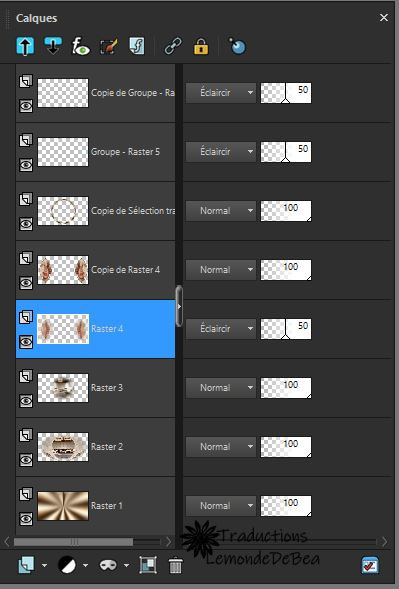Image resolution: width=399 pixels, height=589 pixels.
Task: Open blend mode dropdown for Raster 4
Action: coord(221,329)
